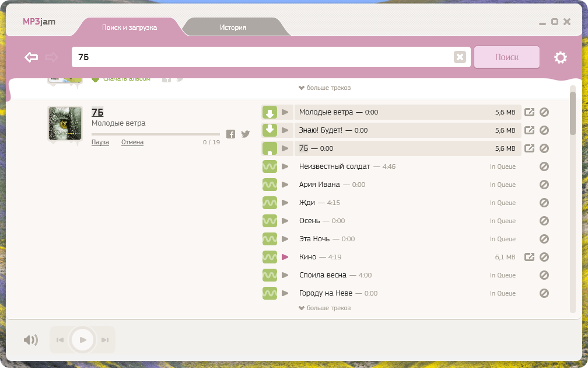Click the queue wave icon for Кино
This screenshot has height=368, width=588.
[x=269, y=257]
